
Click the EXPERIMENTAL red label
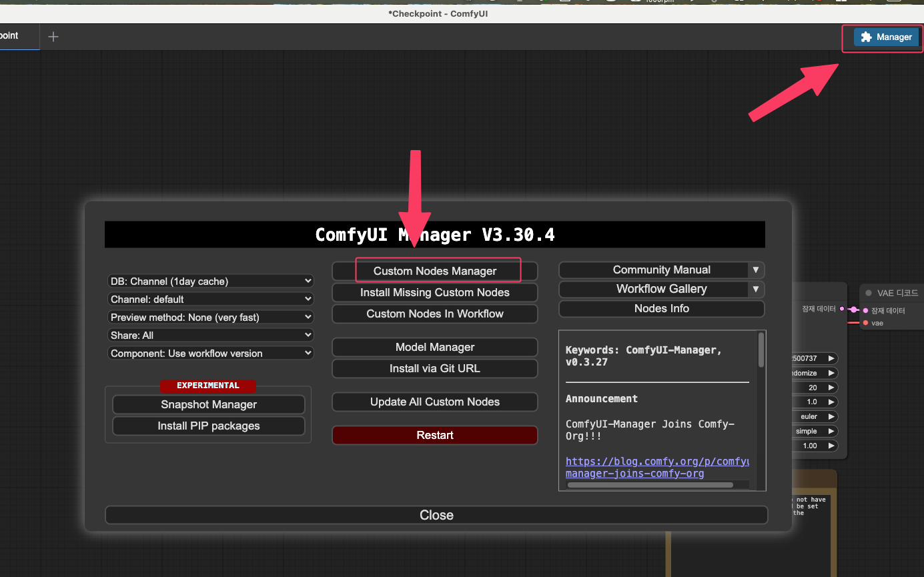point(208,386)
